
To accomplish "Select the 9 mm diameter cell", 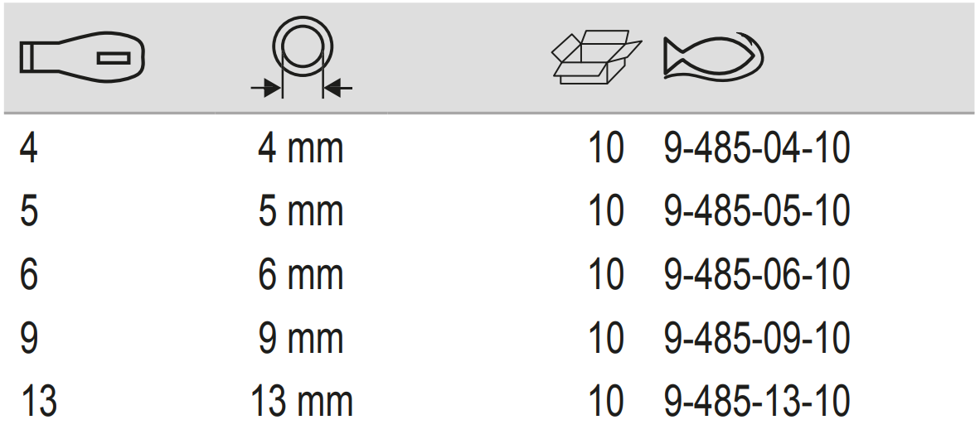I will [x=300, y=340].
